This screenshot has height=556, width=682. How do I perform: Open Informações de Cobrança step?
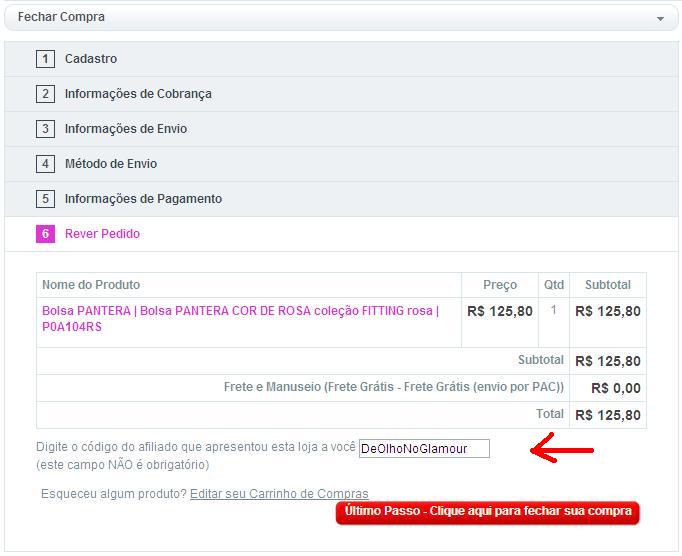pos(341,94)
